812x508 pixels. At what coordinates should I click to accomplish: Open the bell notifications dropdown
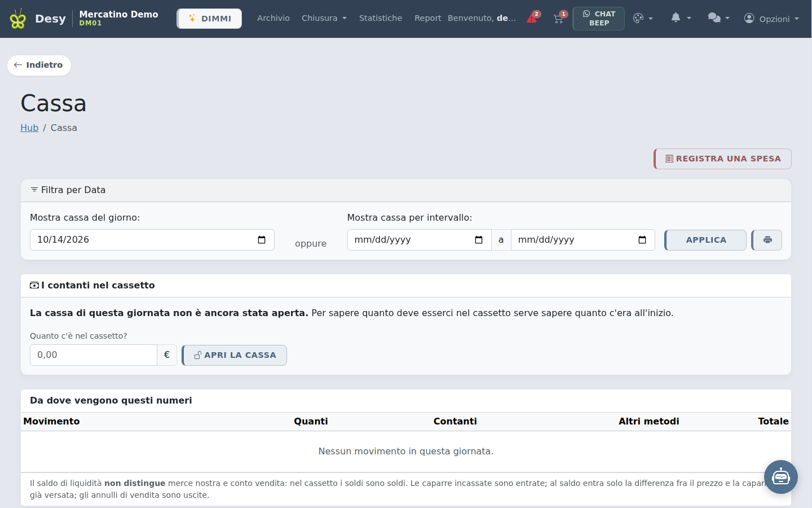681,18
